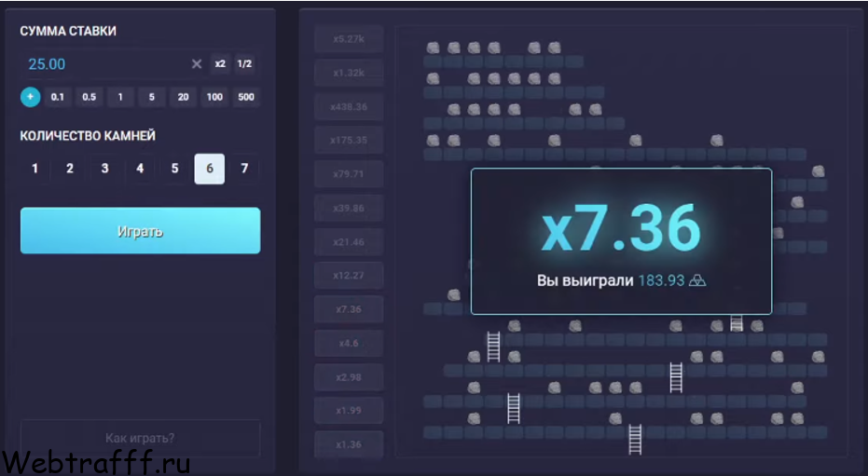Double the bet with the x2 button
Screen dimensions: 868x476
pyautogui.click(x=220, y=63)
